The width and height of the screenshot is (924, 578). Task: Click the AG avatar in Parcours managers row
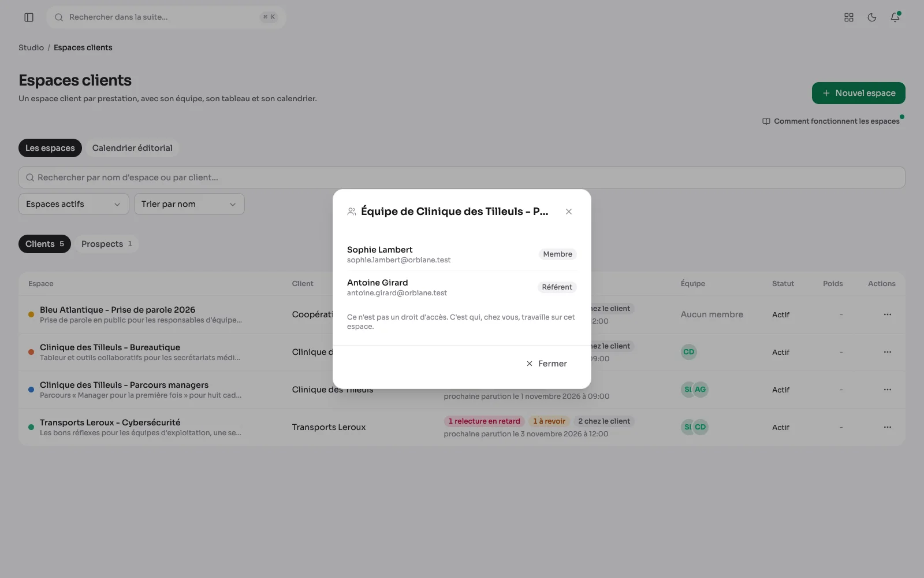tap(701, 390)
